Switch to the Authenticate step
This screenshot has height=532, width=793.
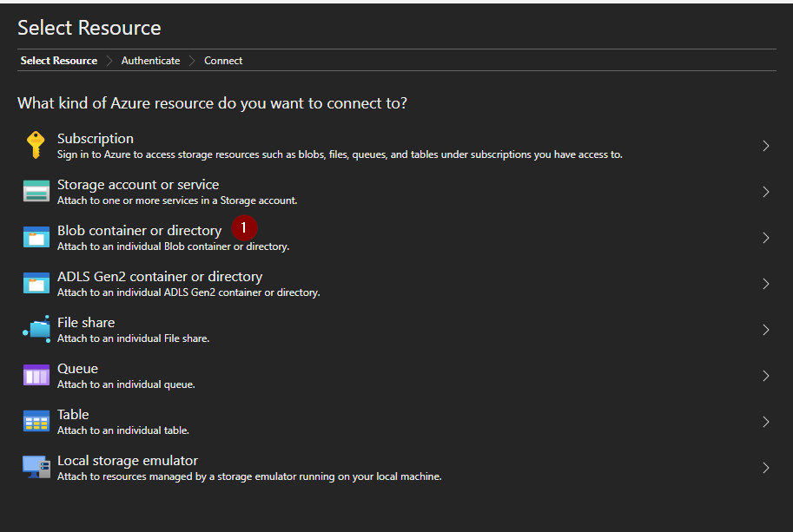[149, 60]
